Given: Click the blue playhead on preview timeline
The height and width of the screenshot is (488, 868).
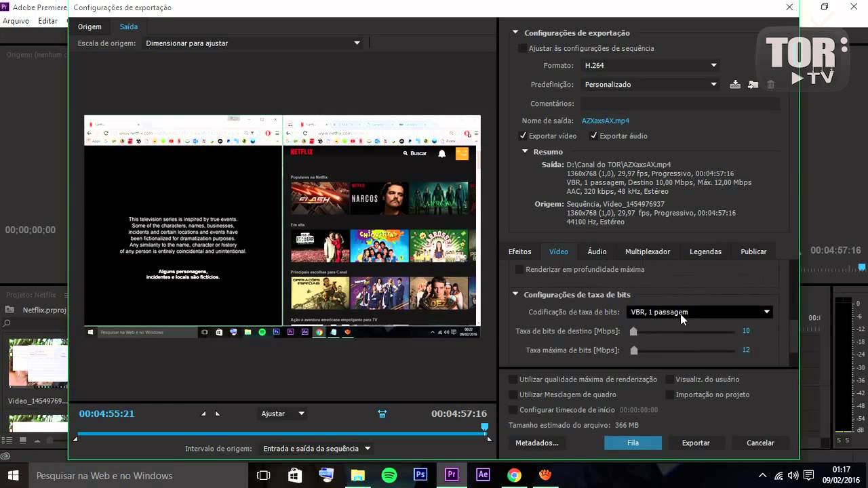Looking at the screenshot, I should pyautogui.click(x=484, y=427).
